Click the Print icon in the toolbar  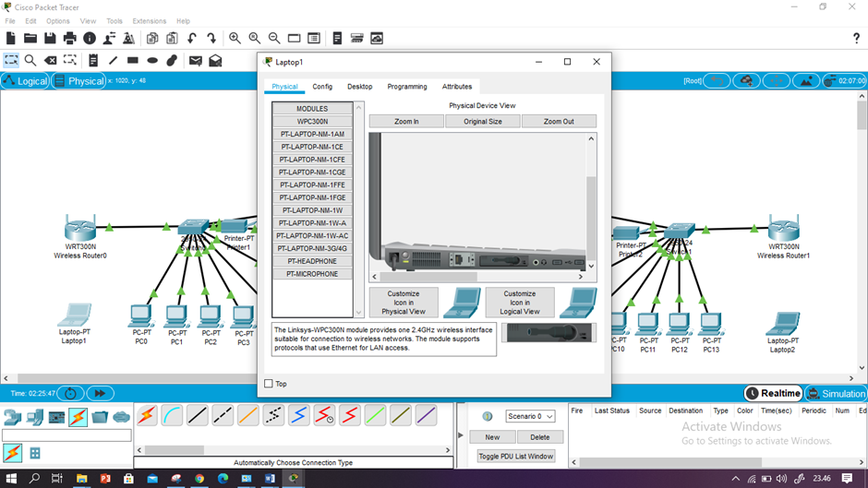pos(70,38)
